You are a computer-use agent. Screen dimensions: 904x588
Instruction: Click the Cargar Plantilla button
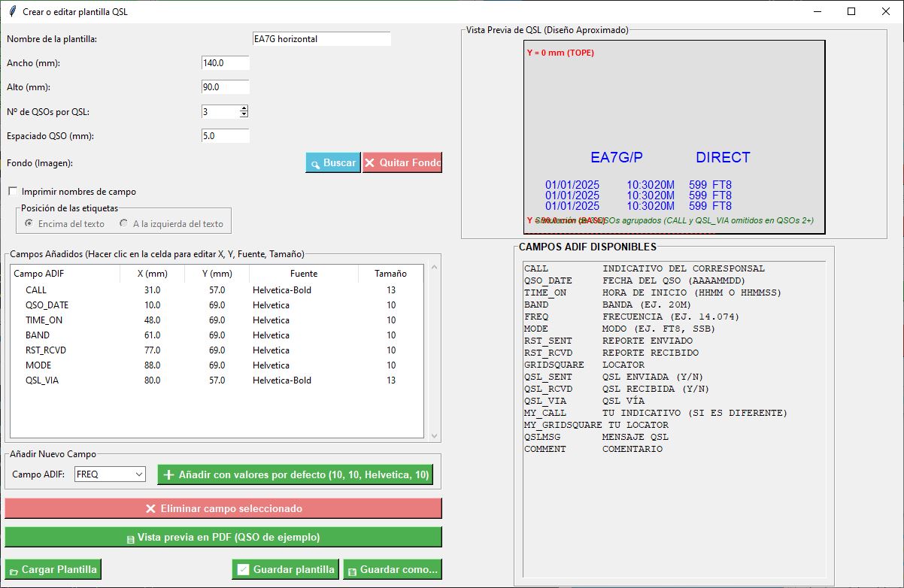click(53, 569)
